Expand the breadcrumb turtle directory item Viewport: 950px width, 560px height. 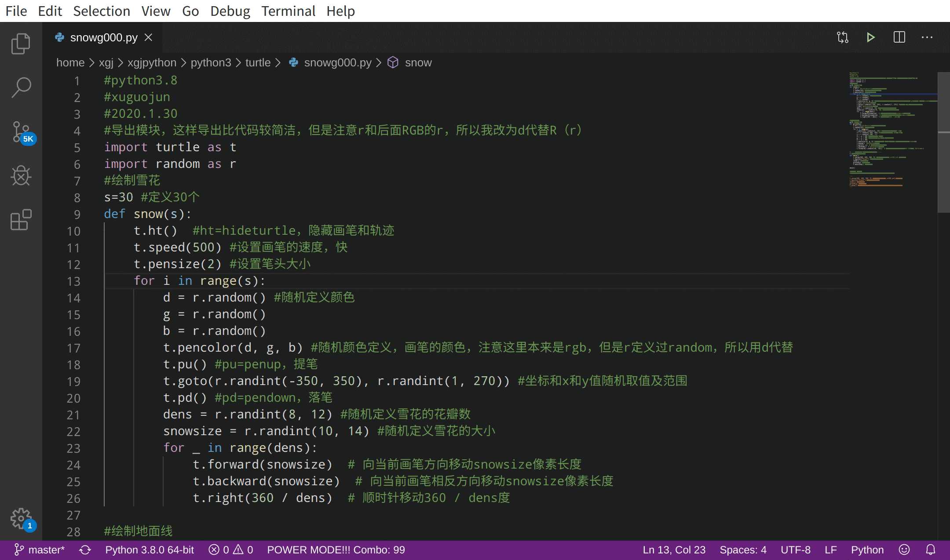(258, 62)
